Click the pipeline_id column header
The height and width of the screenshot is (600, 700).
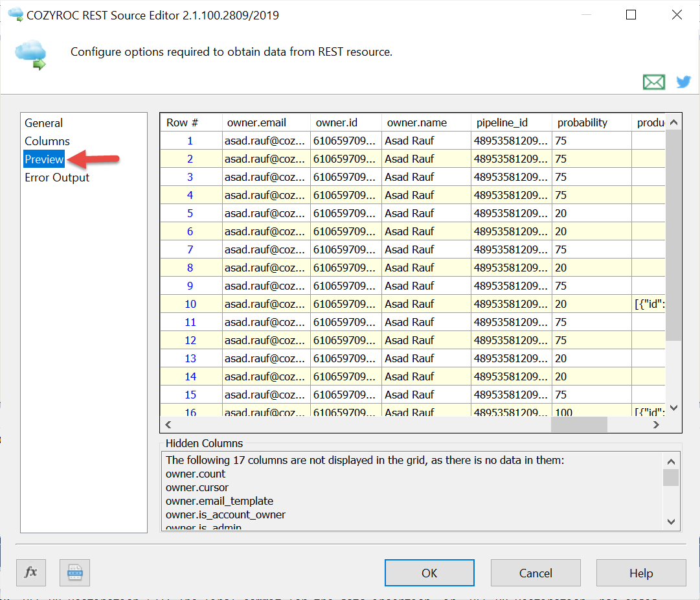click(x=512, y=122)
